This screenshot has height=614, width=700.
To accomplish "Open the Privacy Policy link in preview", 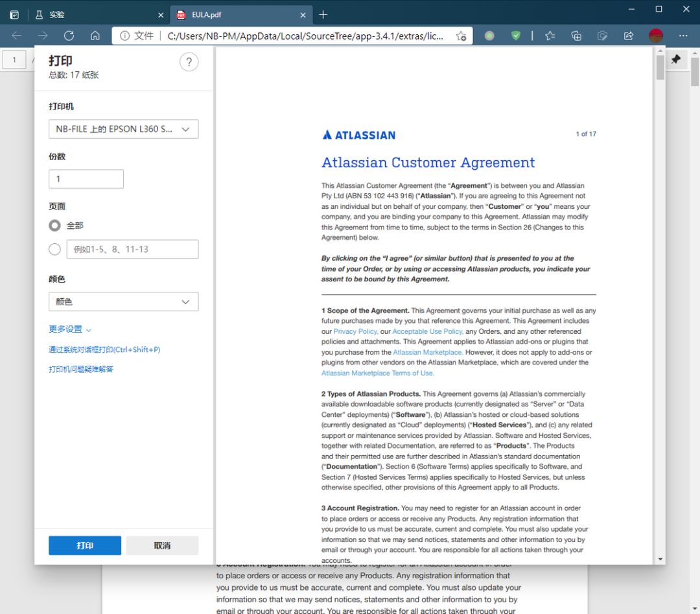I will click(356, 331).
